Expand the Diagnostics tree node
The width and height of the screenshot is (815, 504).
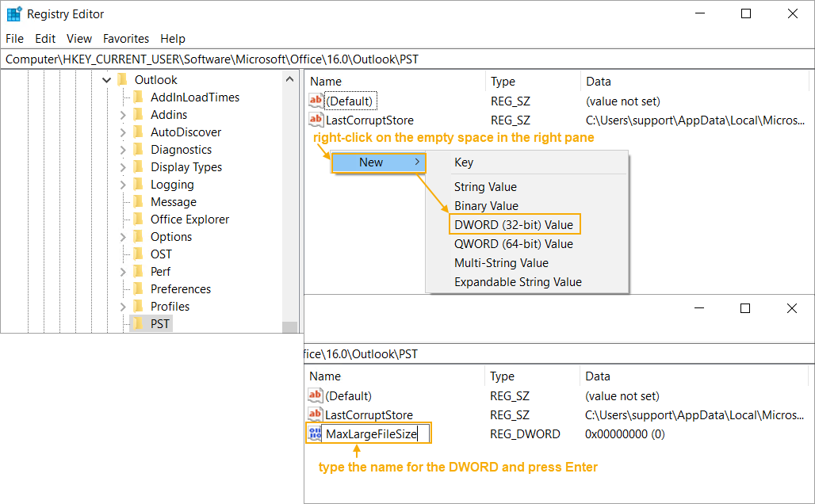click(123, 150)
